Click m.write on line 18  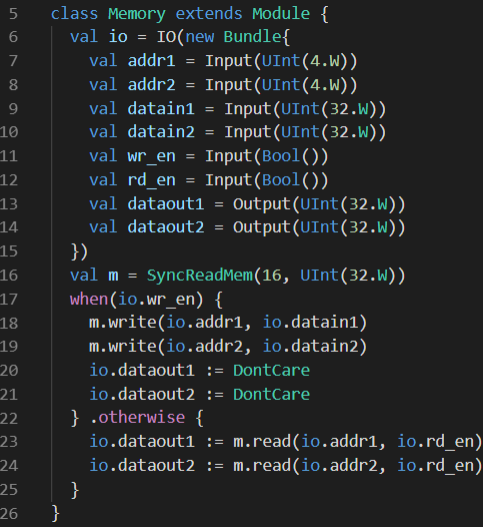pyautogui.click(x=122, y=323)
